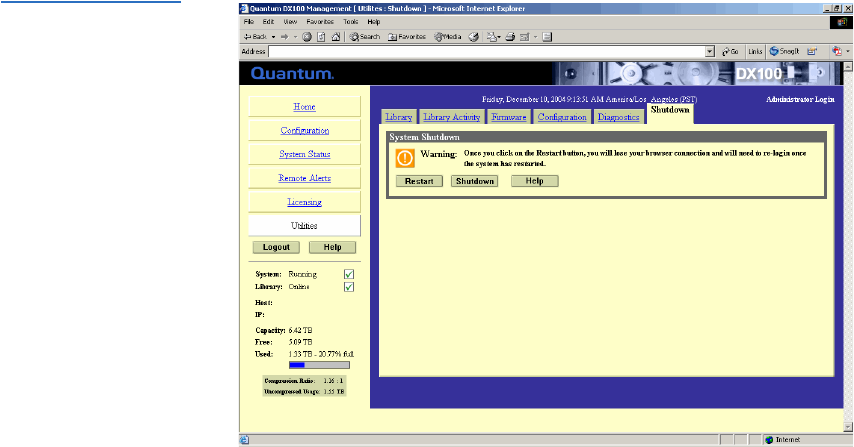Open the Edit menu
This screenshot has height=447, width=854.
click(x=268, y=22)
